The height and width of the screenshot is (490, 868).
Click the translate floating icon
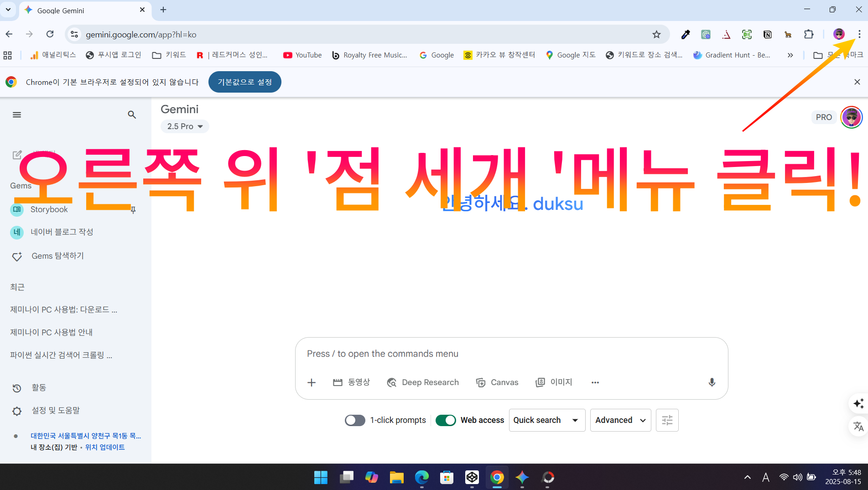[x=858, y=427]
